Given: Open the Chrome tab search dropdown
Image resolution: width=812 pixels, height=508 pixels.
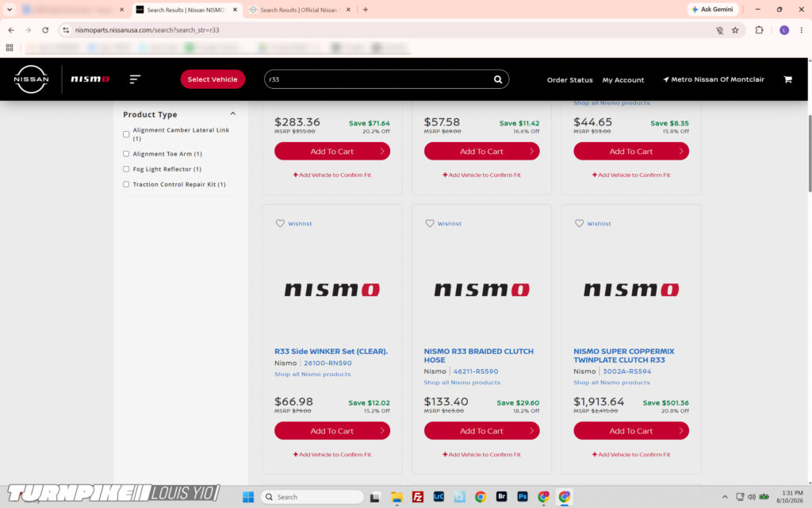Looking at the screenshot, I should click(10, 10).
